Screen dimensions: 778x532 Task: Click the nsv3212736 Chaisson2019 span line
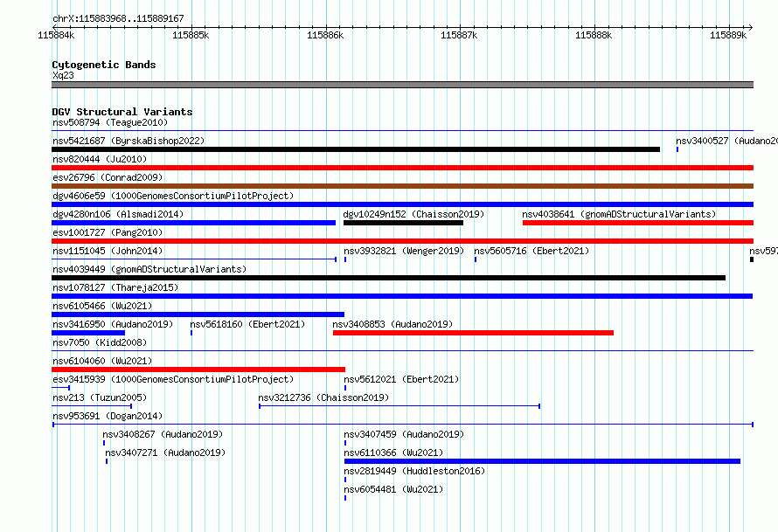tap(399, 406)
